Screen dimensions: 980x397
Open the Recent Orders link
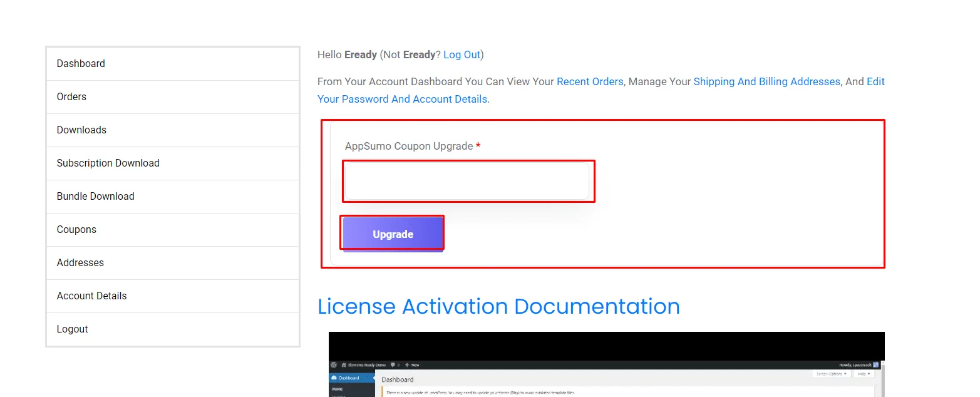tap(590, 81)
